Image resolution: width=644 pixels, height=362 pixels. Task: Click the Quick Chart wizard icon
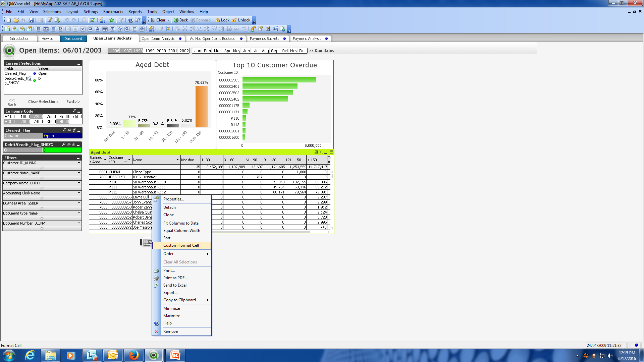point(103,20)
